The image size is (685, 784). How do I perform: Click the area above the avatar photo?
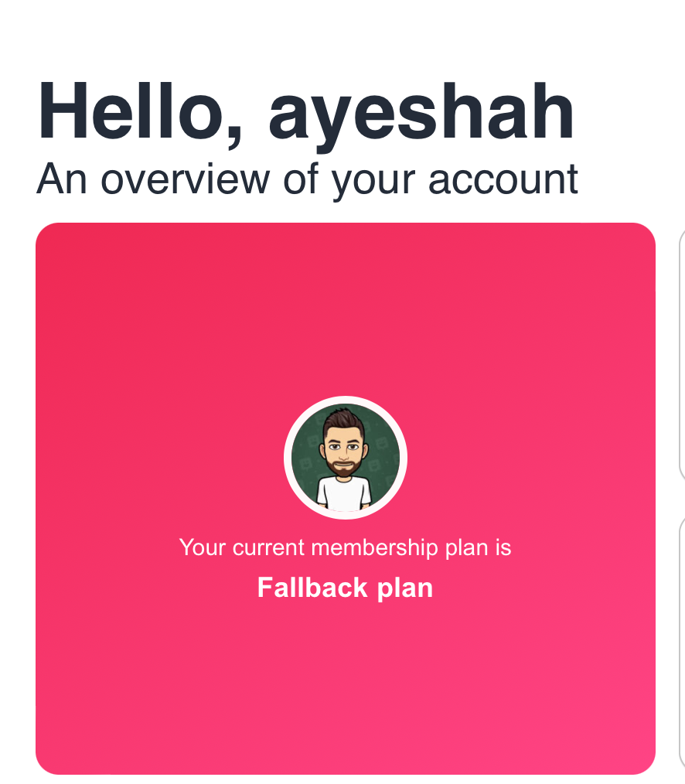tap(345, 332)
